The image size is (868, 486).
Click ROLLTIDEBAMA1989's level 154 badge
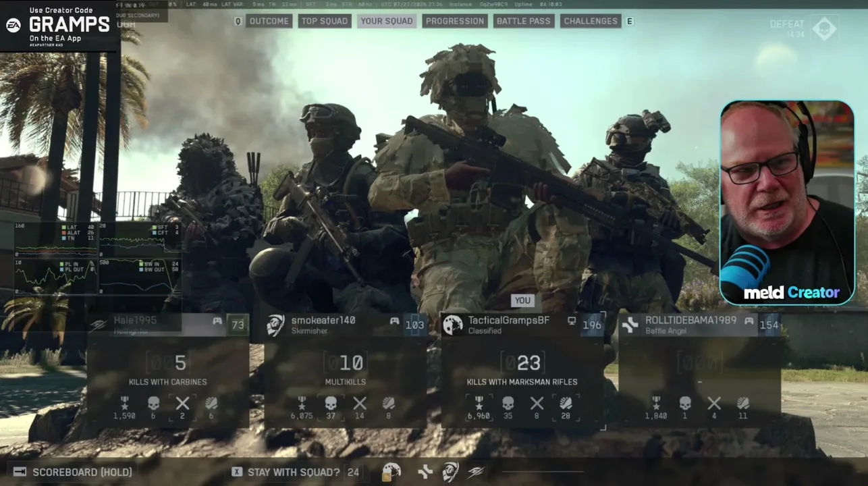pos(769,325)
